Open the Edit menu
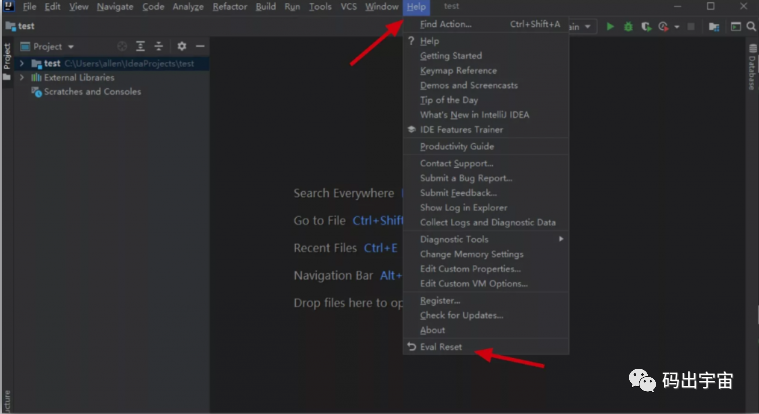The image size is (759, 414). (x=52, y=7)
